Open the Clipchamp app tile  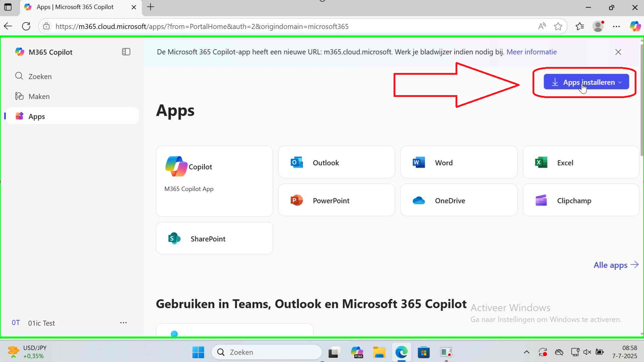(x=581, y=200)
